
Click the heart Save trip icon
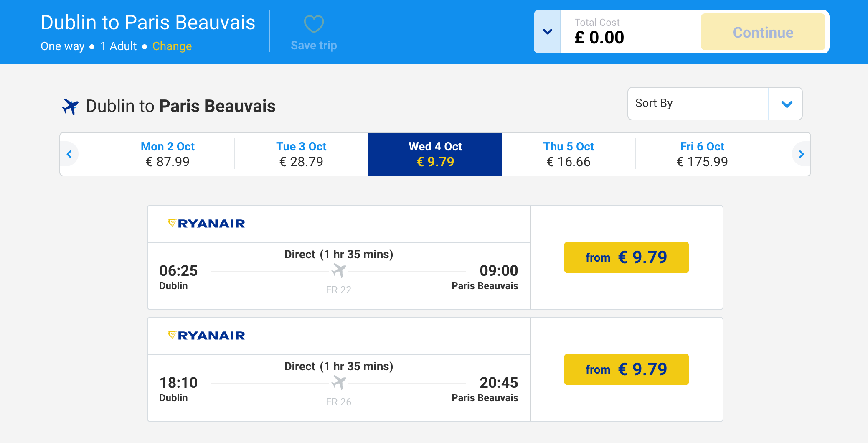314,24
